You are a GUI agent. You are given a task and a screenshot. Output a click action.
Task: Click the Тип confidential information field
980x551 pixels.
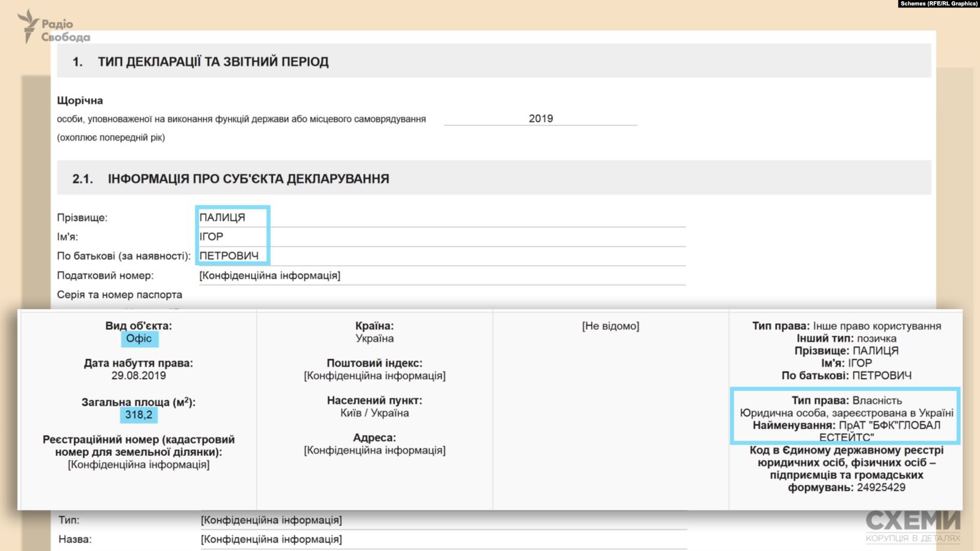tap(271, 520)
